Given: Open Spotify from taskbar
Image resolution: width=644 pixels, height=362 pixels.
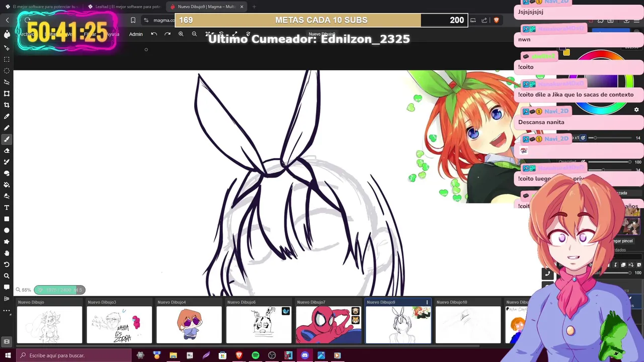Looking at the screenshot, I should coord(256,355).
